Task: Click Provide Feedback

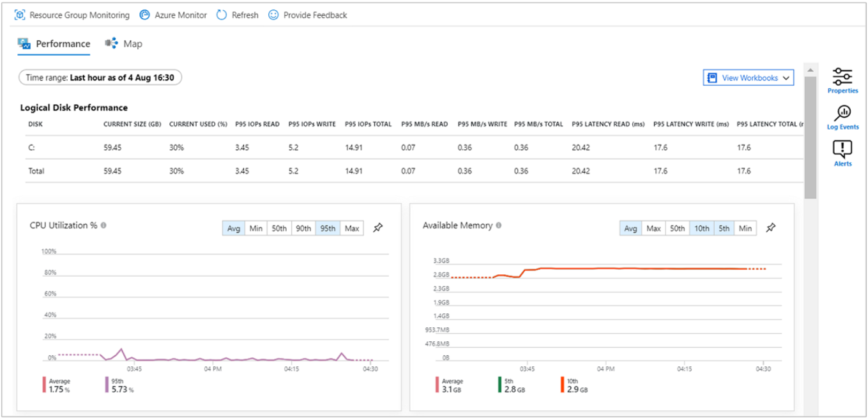Action: (x=315, y=15)
